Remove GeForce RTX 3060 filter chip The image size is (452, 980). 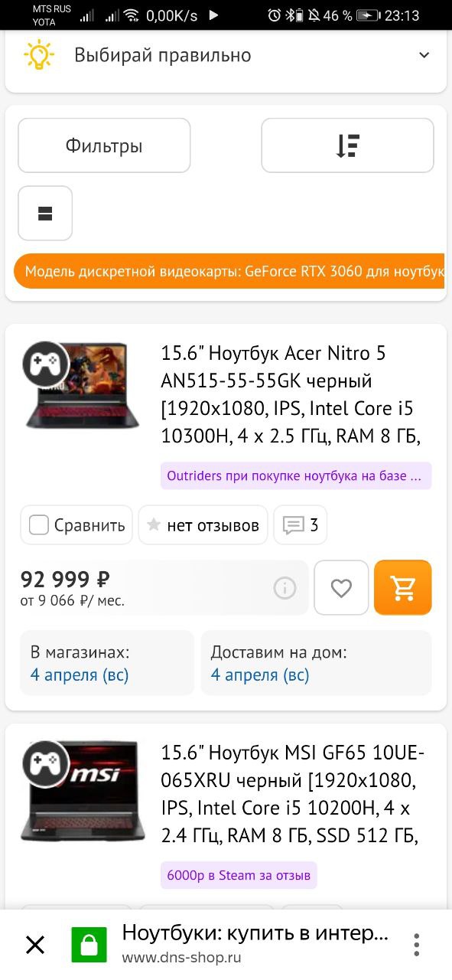tap(229, 271)
